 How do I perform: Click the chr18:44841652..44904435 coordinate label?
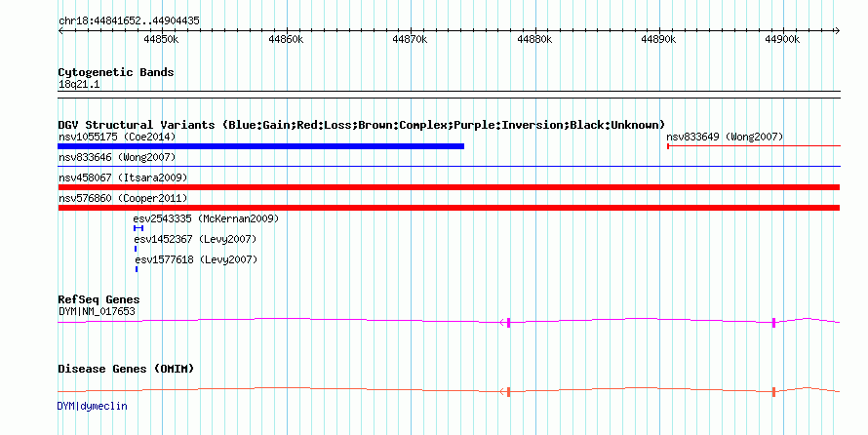[x=129, y=20]
